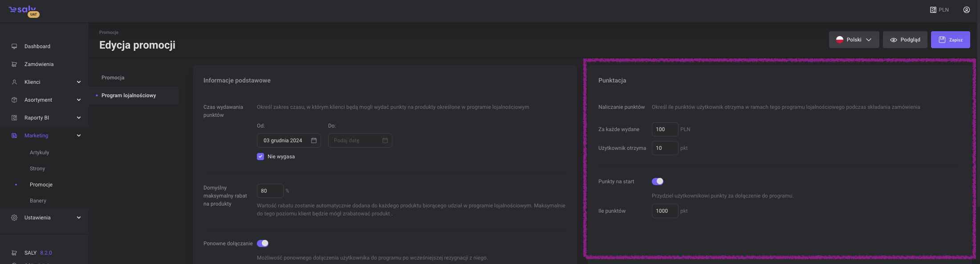Uncheck the Nie wygasa checkbox
This screenshot has height=264, width=980.
pyautogui.click(x=260, y=157)
